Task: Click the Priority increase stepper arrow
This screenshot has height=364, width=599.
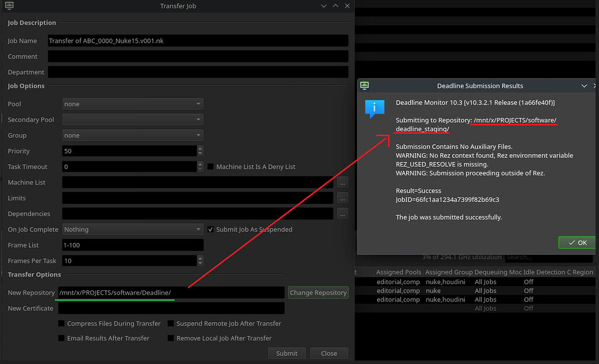Action: 199,148
